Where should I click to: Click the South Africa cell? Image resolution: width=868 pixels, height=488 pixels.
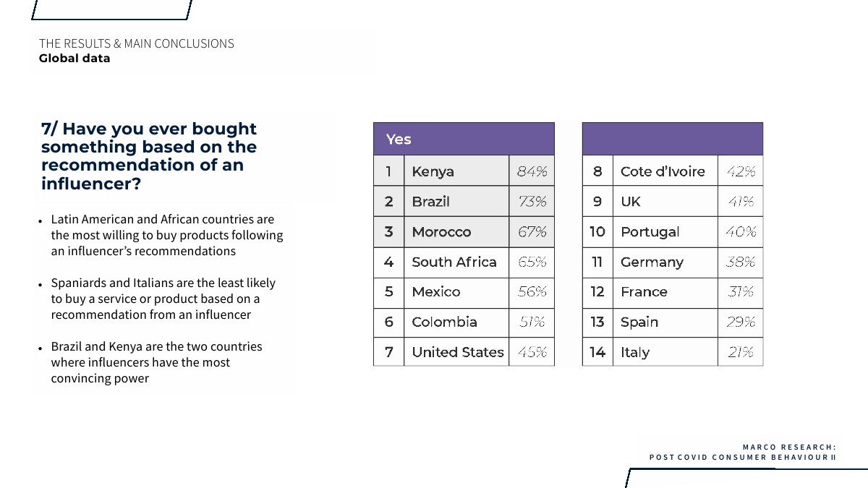tap(456, 262)
